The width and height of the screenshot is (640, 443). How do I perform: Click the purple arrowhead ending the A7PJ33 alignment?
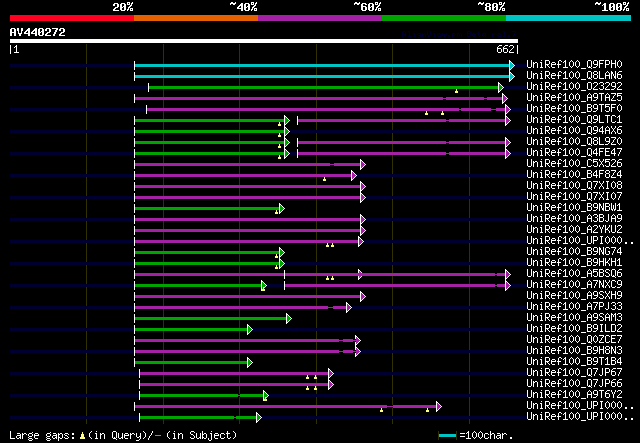[x=349, y=307]
